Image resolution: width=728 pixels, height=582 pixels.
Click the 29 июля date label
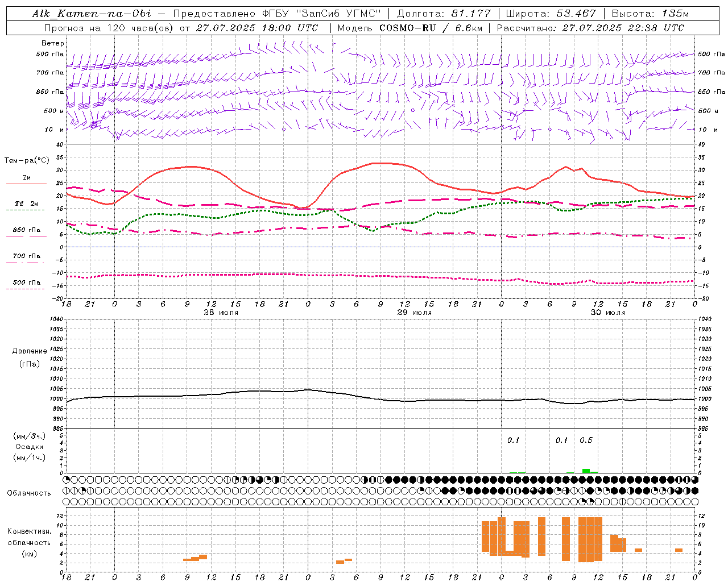[414, 313]
